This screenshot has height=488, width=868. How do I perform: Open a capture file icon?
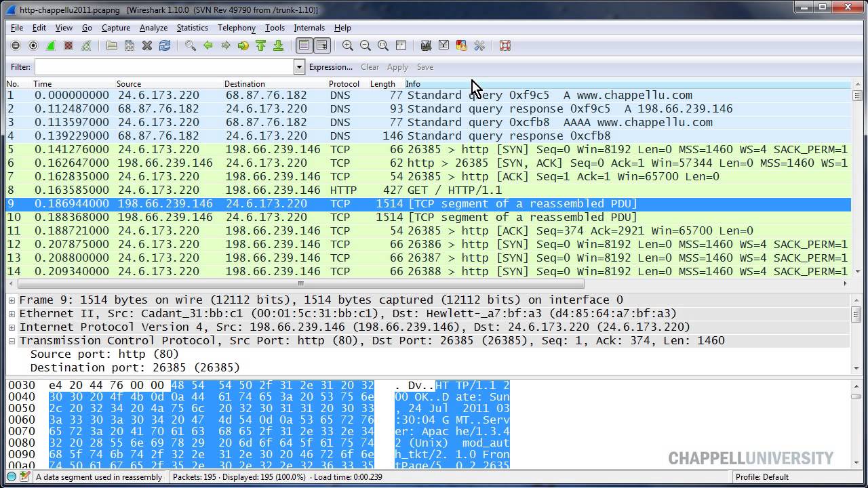[x=112, y=45]
